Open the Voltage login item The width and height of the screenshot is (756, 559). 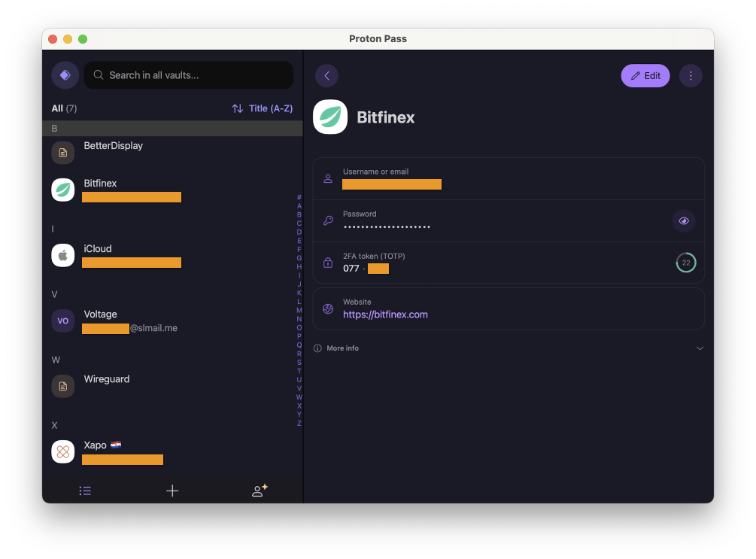[x=172, y=321]
